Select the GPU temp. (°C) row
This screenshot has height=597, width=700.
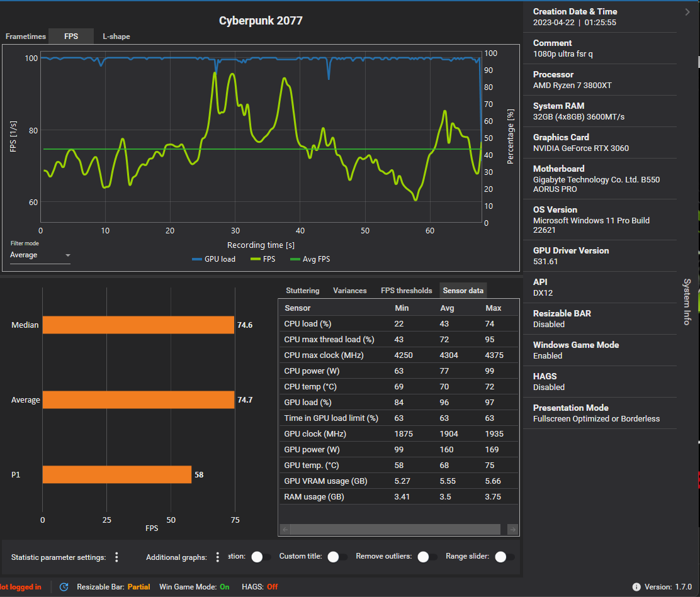coord(398,466)
